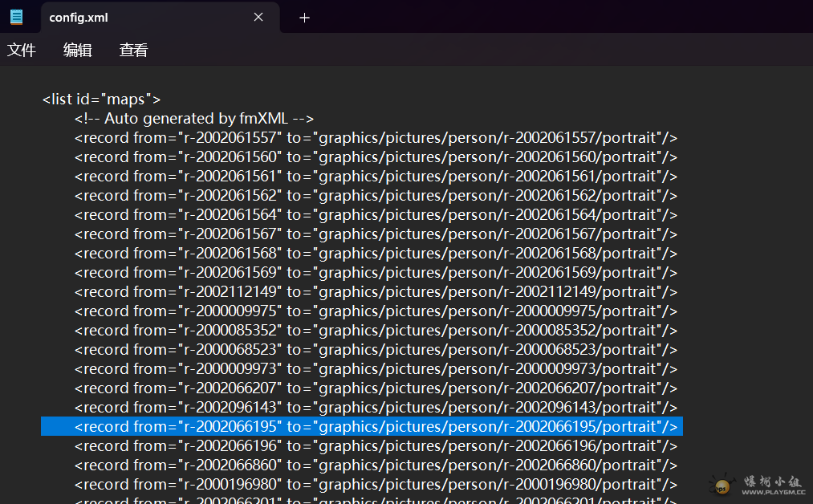Click the "Auto generated by fmXML" comment line
Viewport: 813px width, 504px height.
coord(193,119)
